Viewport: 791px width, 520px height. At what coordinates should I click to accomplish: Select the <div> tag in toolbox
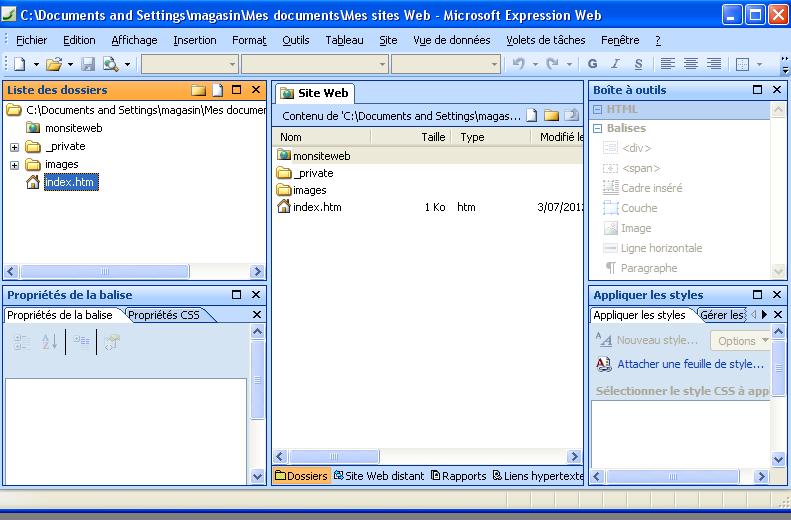(x=637, y=148)
